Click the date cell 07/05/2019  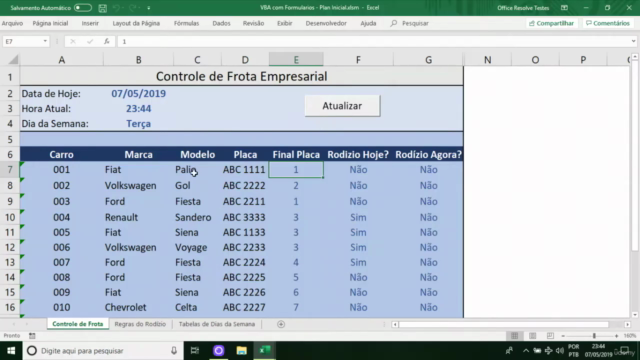coord(138,93)
